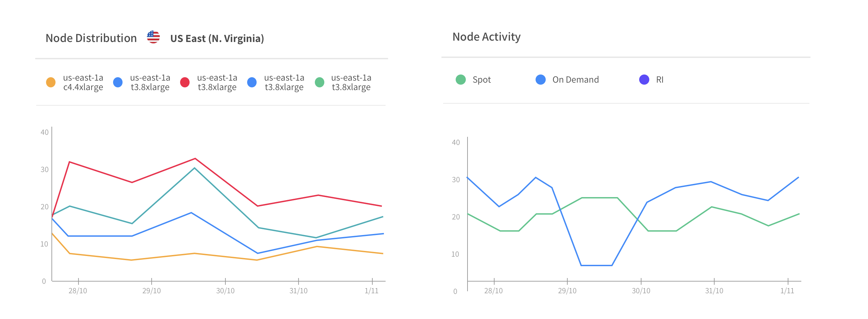Toggle the blue On Demand legend dot
Screen dimensions: 868x319
541,80
